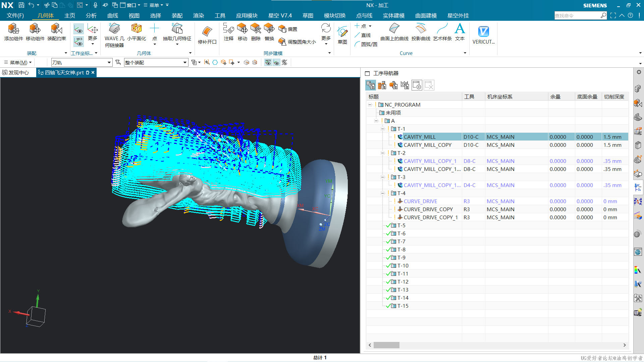Collapse the NC_PROGRAM node

(x=370, y=105)
